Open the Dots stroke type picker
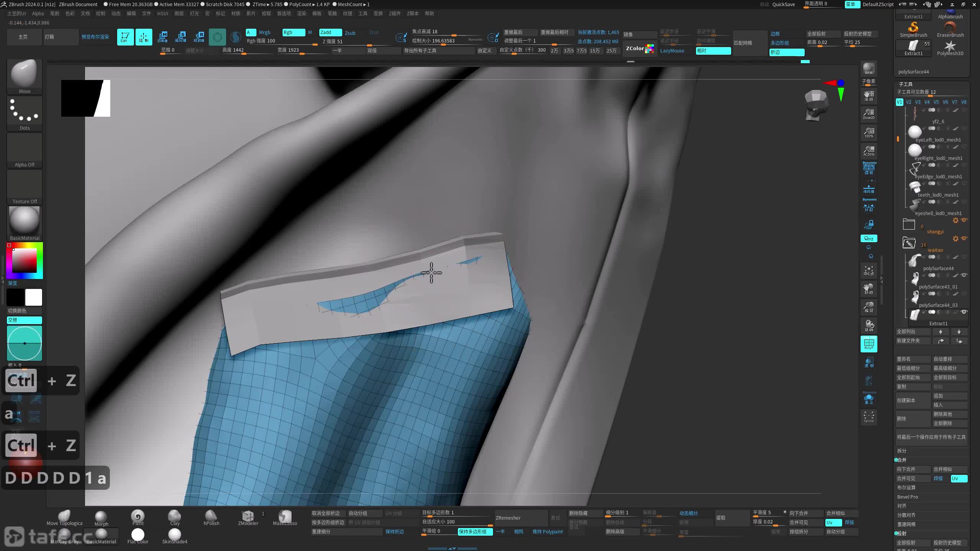This screenshot has height=551, width=980. 24,113
